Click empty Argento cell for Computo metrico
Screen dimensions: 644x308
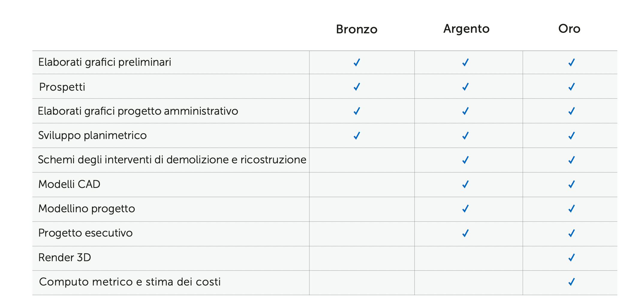(x=469, y=282)
